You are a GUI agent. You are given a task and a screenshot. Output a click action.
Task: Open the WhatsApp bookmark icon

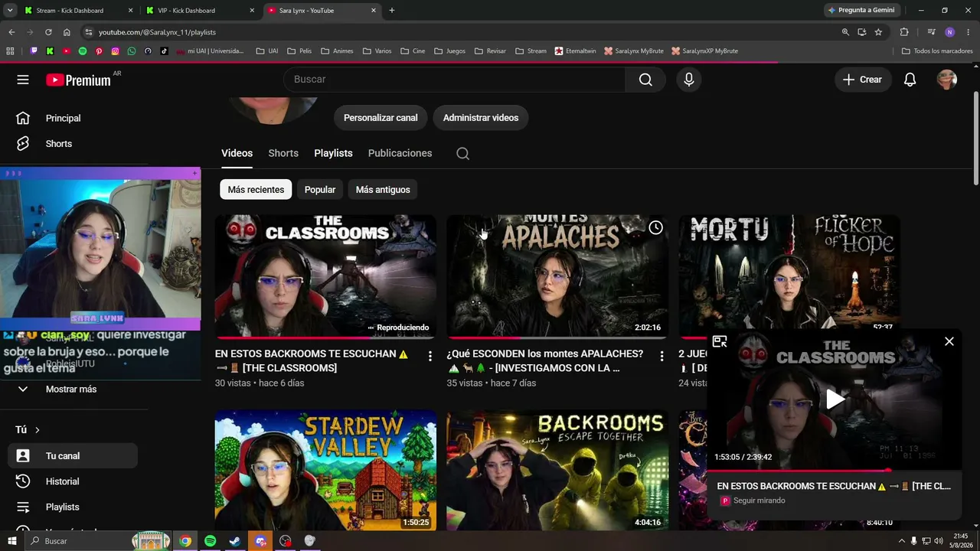pos(132,51)
